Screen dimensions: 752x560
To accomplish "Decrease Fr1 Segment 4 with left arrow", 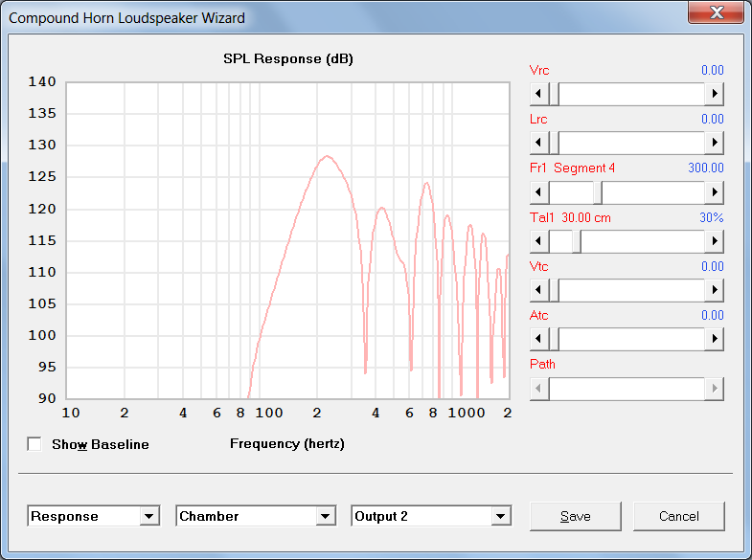I will tap(539, 192).
